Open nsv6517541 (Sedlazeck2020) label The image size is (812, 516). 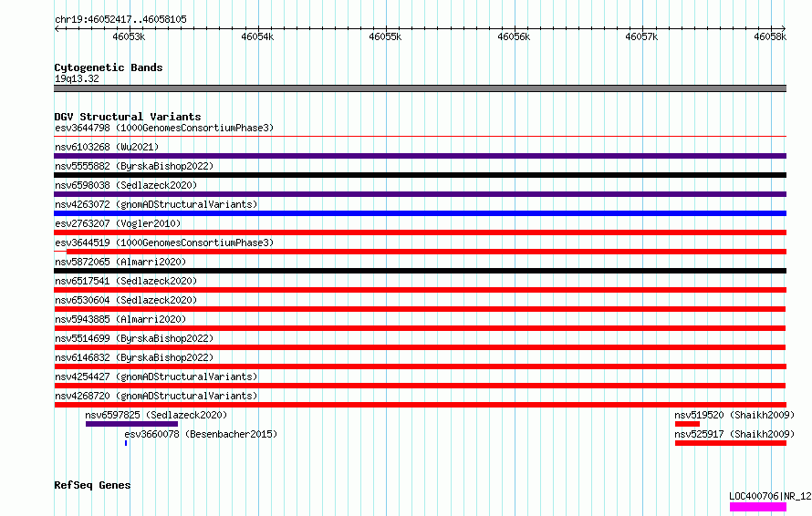126,281
